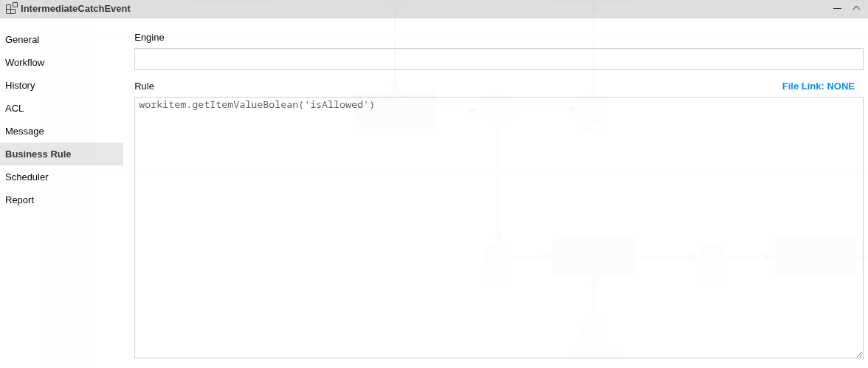The image size is (868, 368).
Task: Open the Report tab
Action: coord(19,200)
